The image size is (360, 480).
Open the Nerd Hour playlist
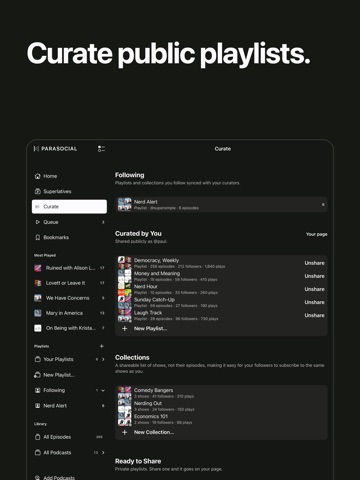(221, 289)
